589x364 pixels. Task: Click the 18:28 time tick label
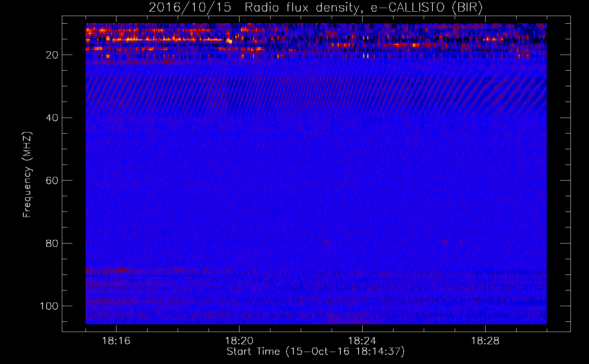(x=485, y=341)
